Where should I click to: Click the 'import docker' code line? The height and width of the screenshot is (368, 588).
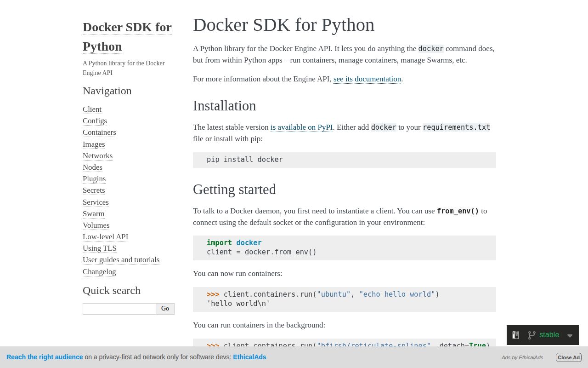pyautogui.click(x=234, y=242)
